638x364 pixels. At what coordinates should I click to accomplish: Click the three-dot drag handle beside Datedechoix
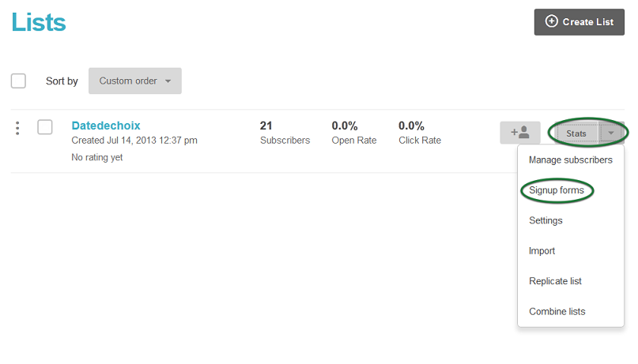point(17,128)
